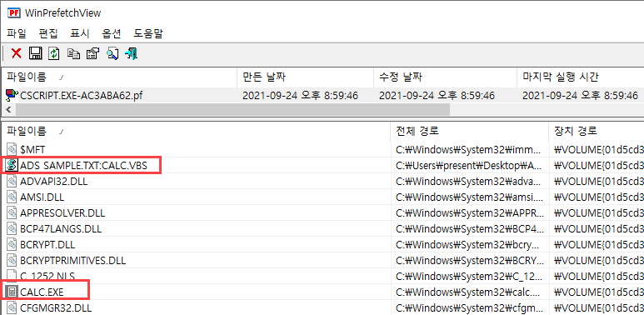Click the System32\calc path cell

click(x=470, y=292)
